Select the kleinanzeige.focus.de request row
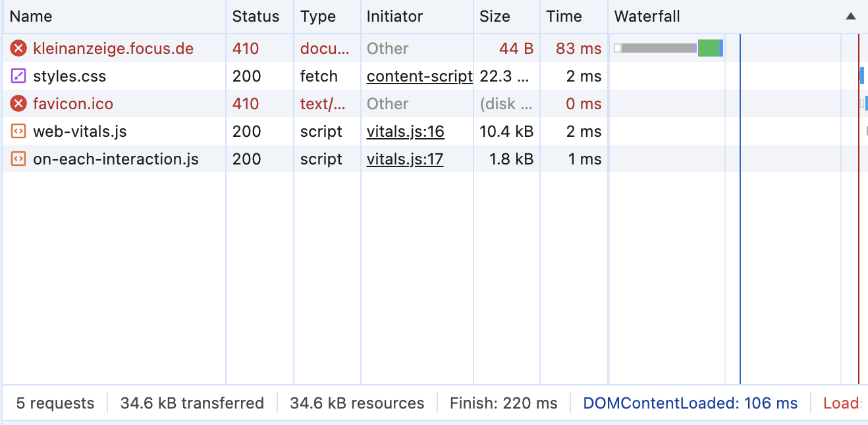 pos(113,49)
